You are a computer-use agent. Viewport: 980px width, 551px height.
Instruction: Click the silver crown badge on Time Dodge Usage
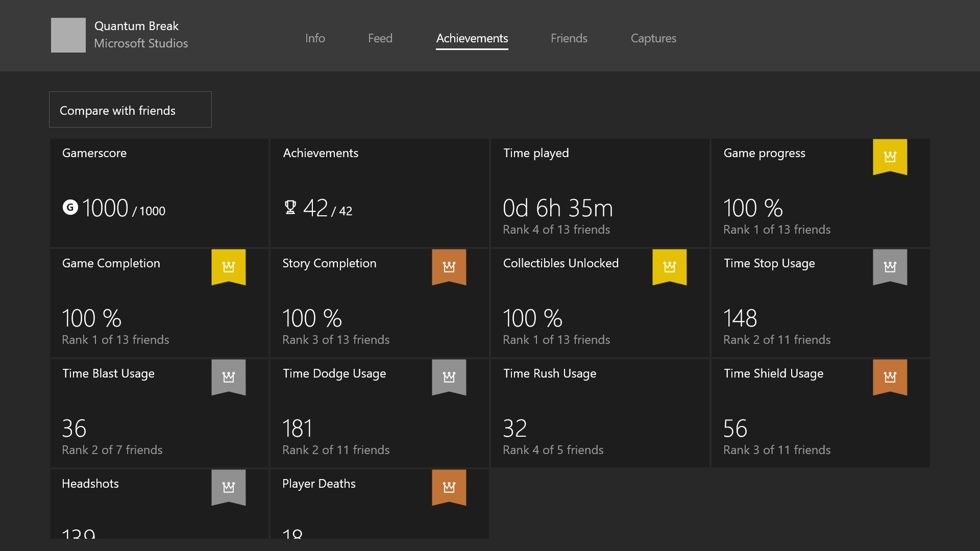[449, 377]
